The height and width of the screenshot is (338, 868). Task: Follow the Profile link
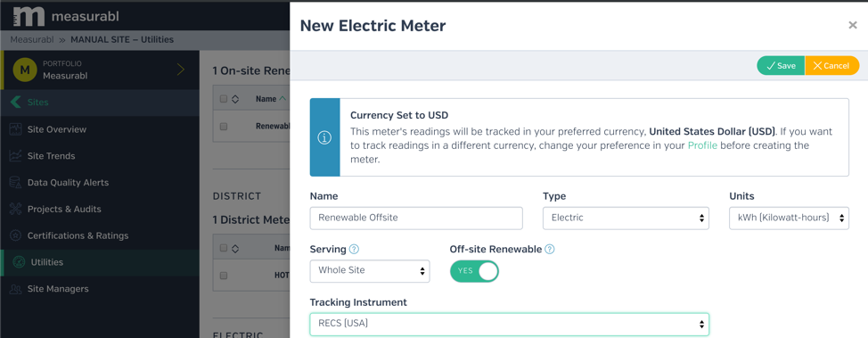(x=702, y=145)
